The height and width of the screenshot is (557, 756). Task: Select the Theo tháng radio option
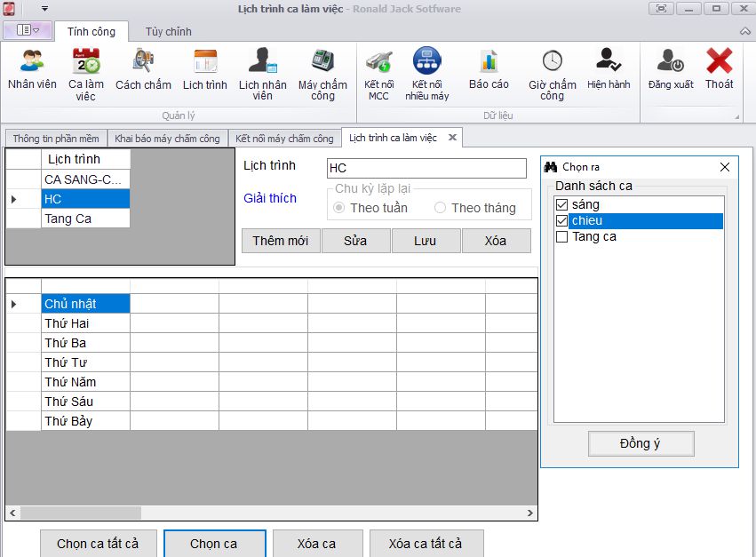[x=441, y=208]
